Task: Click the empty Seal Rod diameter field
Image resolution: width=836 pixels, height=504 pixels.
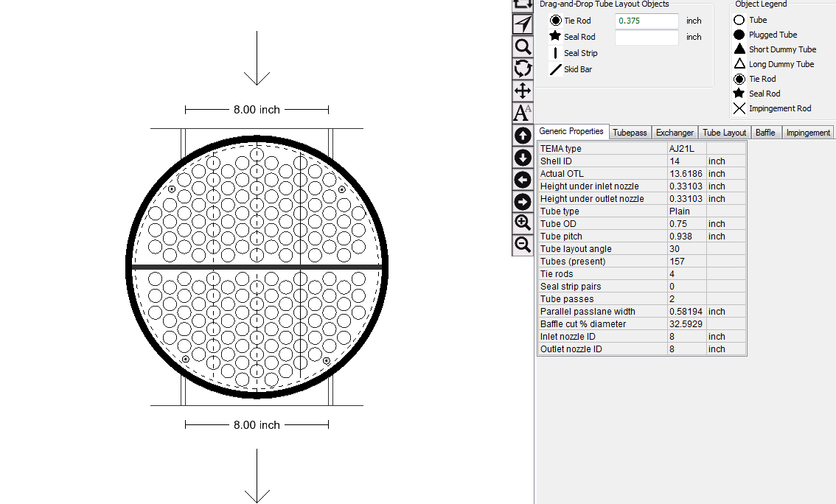Action: 647,37
